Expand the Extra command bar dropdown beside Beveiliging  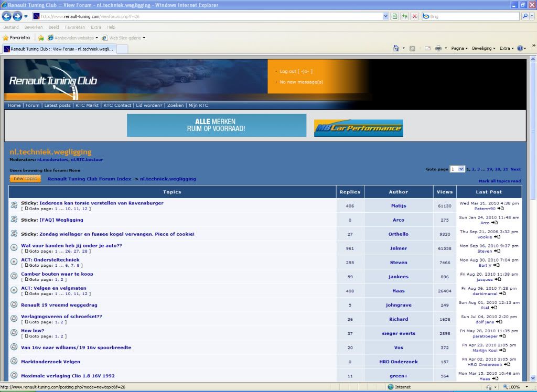[x=507, y=48]
